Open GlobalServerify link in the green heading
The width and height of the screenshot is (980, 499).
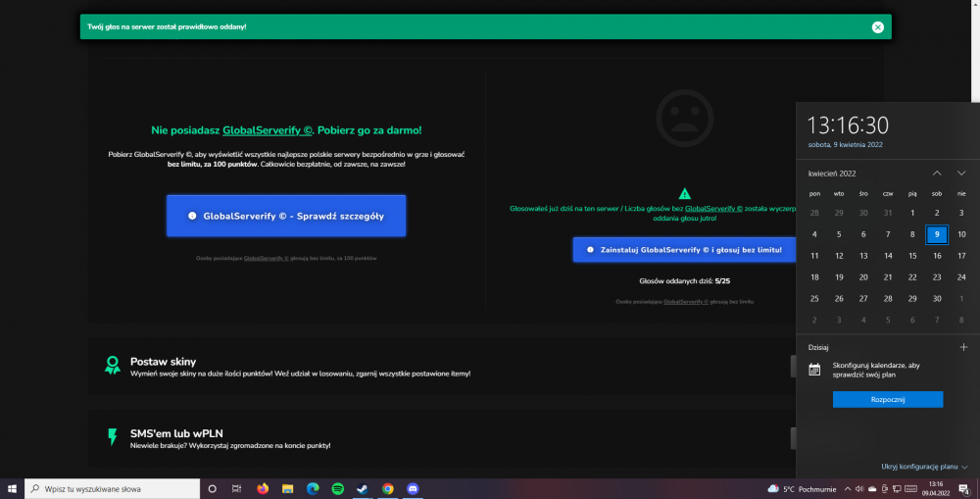(x=267, y=130)
